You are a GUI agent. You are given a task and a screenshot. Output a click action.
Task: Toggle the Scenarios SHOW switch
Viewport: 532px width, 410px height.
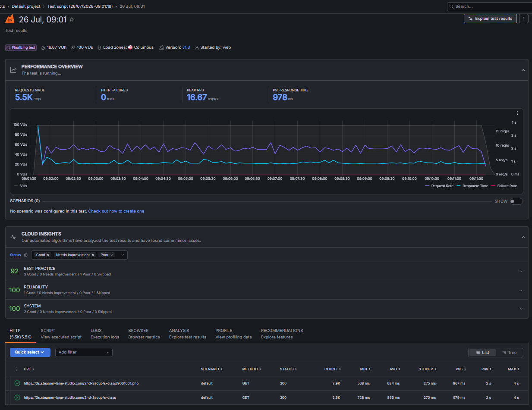[x=516, y=201]
